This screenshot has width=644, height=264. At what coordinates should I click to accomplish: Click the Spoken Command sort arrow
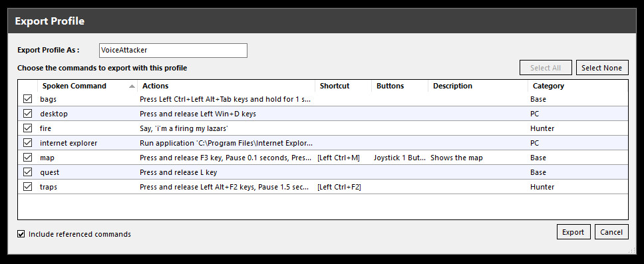pos(132,86)
